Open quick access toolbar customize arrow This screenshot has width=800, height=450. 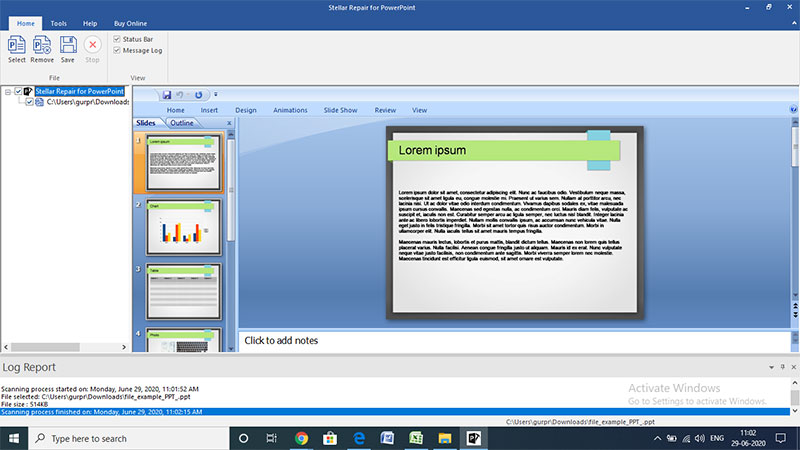coord(216,94)
